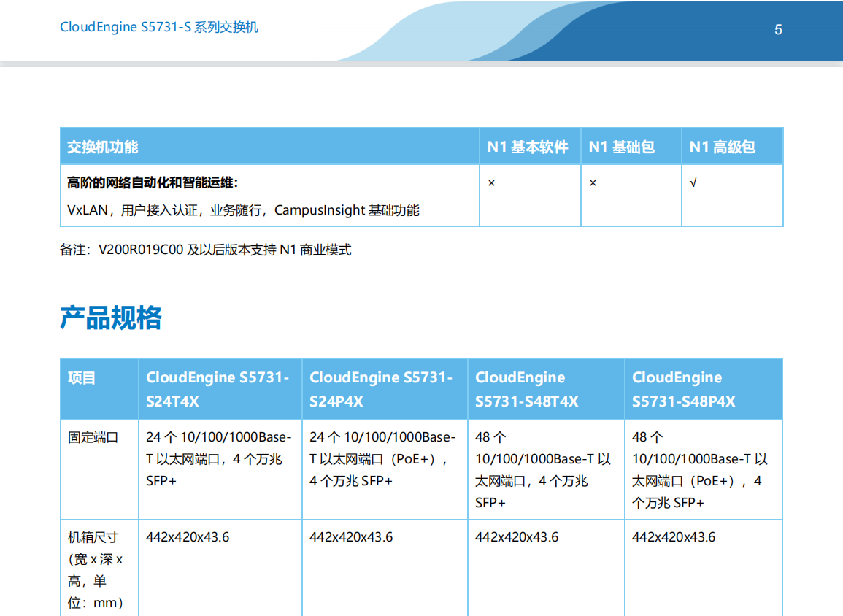Screen dimensions: 843x616
Task: Select the CloudEngine S5731-S48T4X column header
Action: pos(527,389)
